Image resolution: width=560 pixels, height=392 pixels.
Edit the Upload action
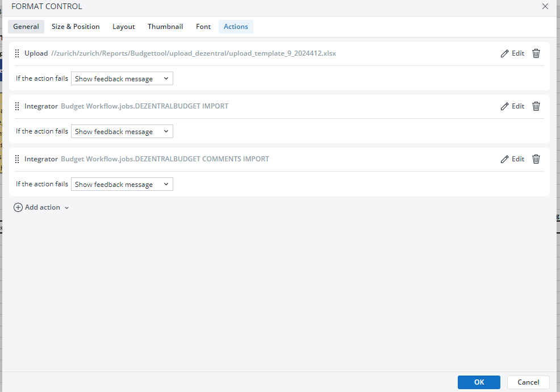pyautogui.click(x=512, y=53)
